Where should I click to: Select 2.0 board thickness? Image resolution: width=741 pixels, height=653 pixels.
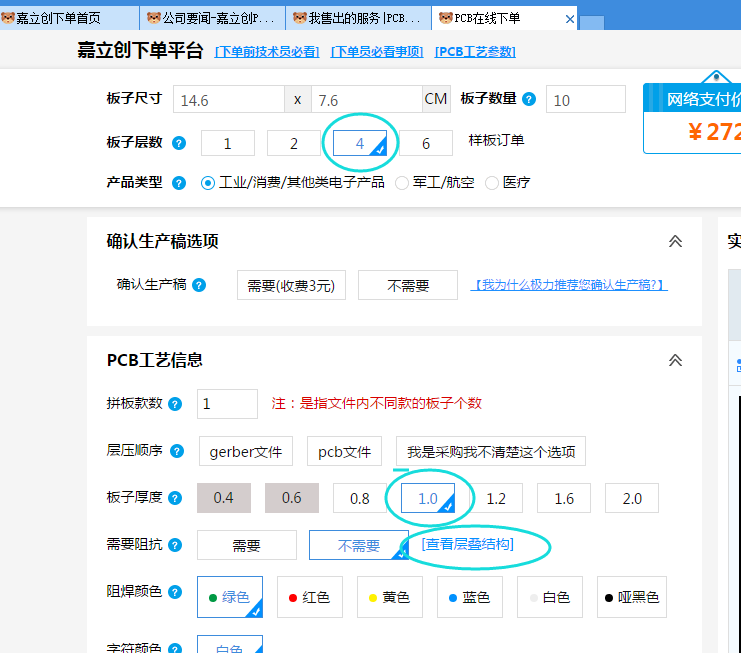point(632,498)
